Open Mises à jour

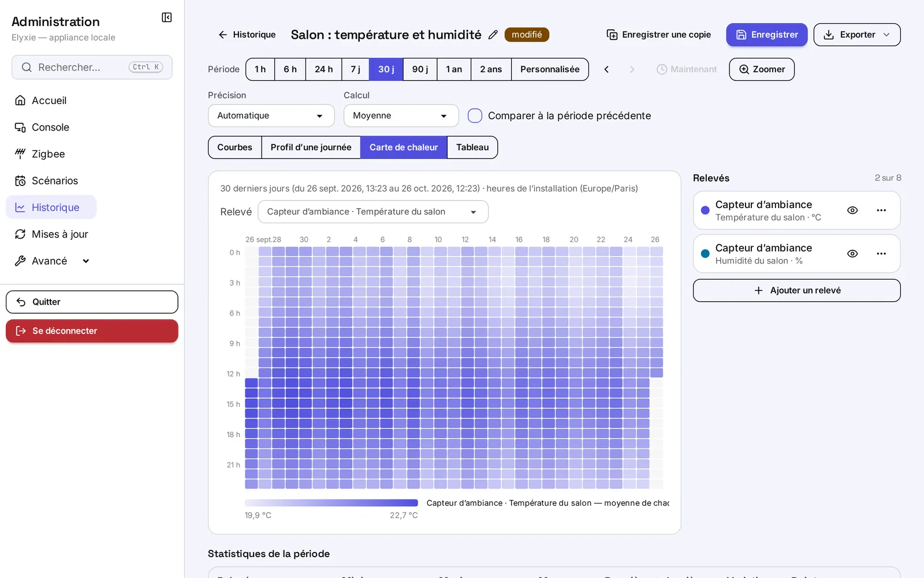pos(51,234)
